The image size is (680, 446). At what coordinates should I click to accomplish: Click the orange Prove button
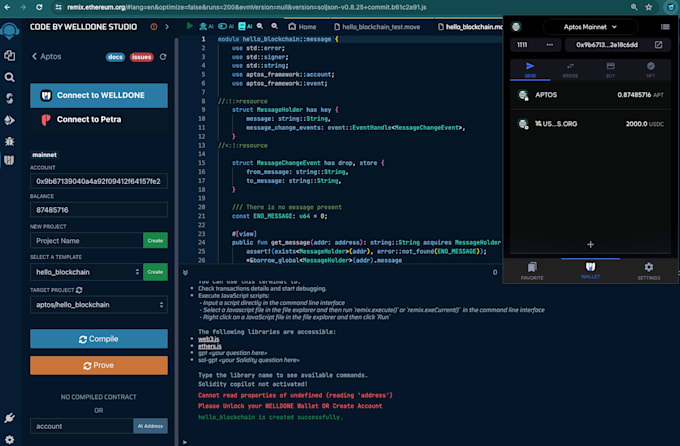(99, 365)
